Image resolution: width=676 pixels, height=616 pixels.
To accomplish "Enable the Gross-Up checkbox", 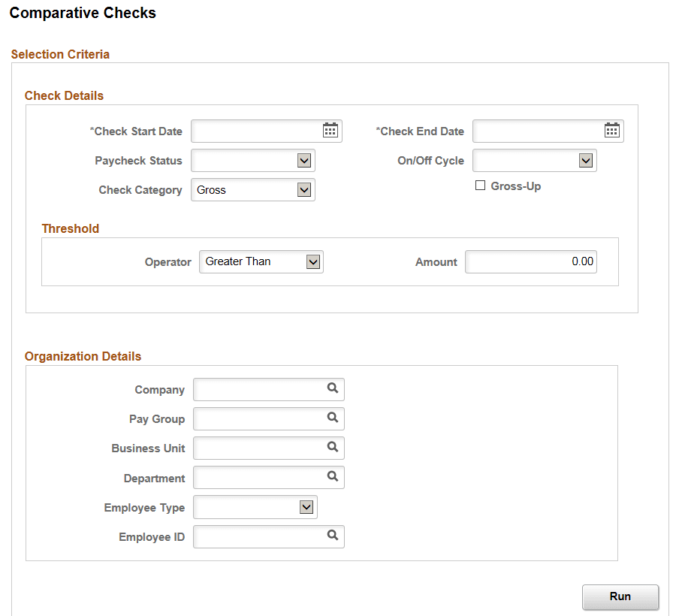I will coord(480,186).
